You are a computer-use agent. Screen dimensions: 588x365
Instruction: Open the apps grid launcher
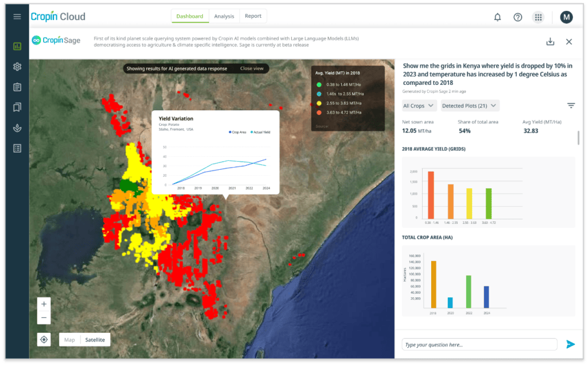coord(538,17)
